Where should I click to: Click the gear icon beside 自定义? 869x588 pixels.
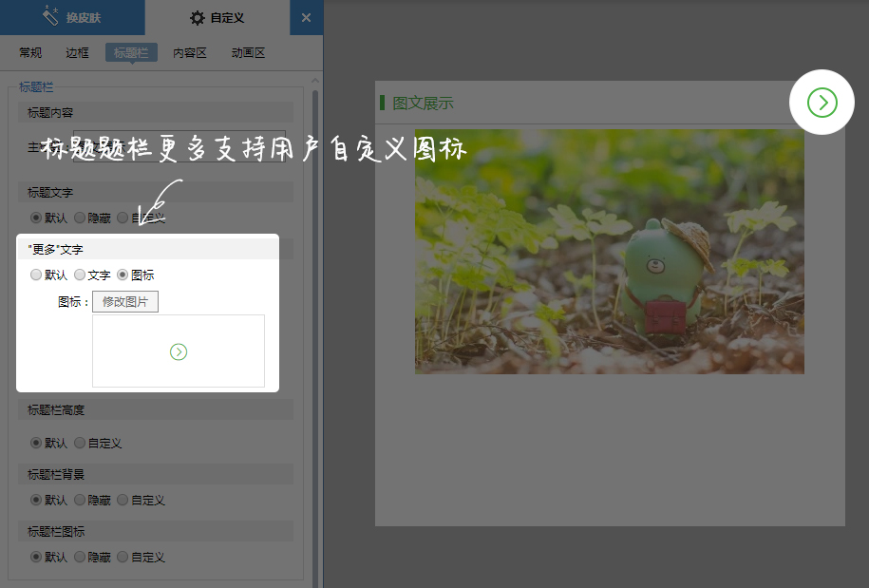(x=198, y=18)
